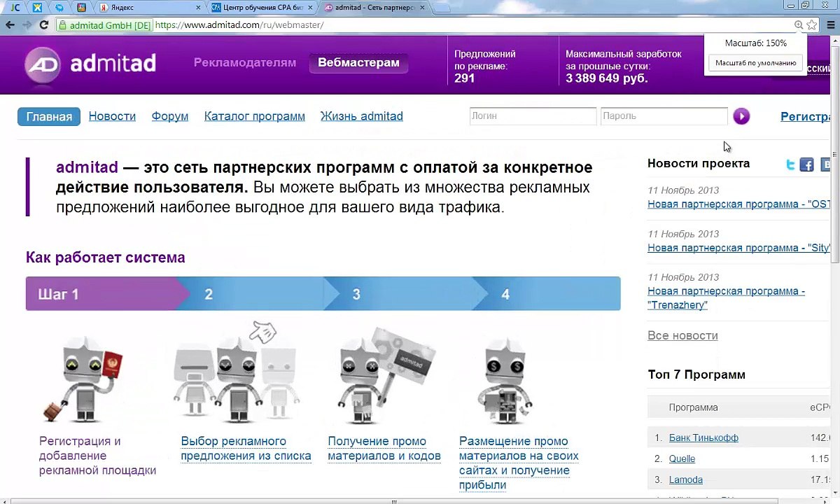Click the 'Как работает система' heading

coord(106,258)
